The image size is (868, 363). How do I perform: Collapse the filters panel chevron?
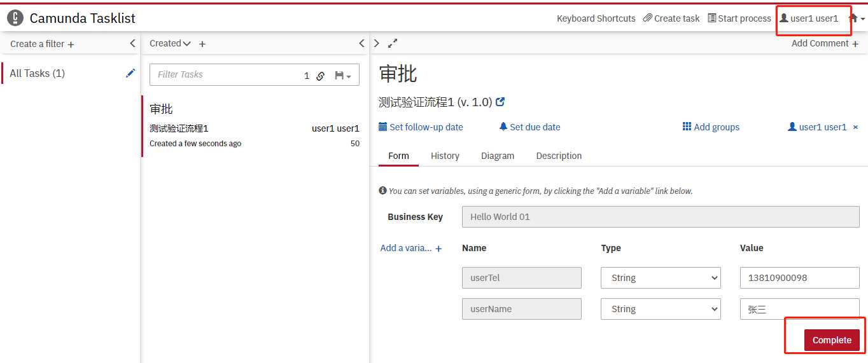click(x=132, y=43)
